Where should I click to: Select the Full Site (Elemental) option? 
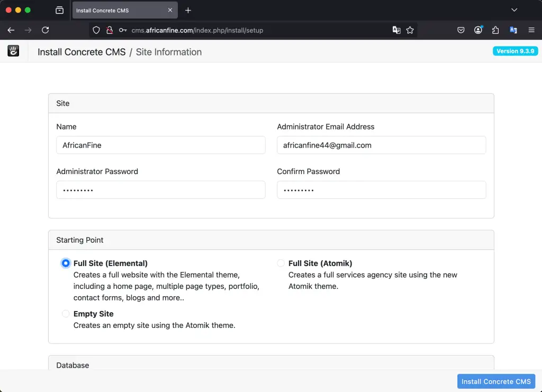[x=65, y=263]
